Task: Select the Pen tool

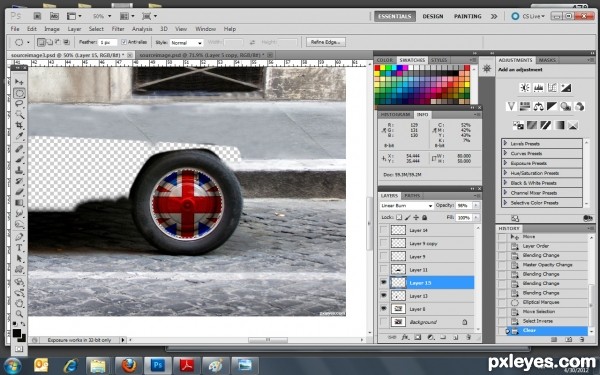Action: [19, 237]
